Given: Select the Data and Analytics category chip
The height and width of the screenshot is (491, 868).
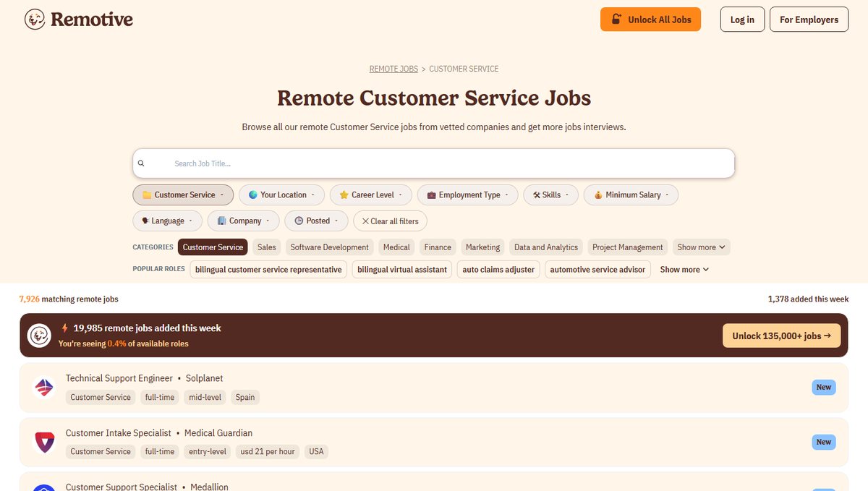Looking at the screenshot, I should click(546, 247).
